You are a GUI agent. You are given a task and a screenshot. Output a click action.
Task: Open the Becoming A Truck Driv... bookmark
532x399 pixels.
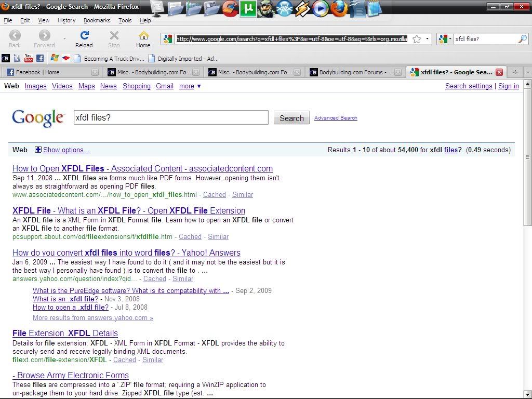[x=109, y=58]
